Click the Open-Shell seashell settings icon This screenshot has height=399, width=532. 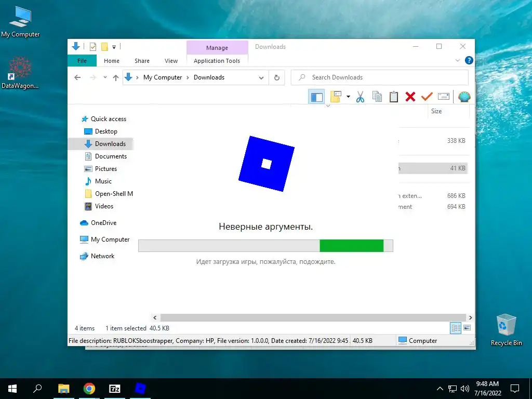(464, 97)
